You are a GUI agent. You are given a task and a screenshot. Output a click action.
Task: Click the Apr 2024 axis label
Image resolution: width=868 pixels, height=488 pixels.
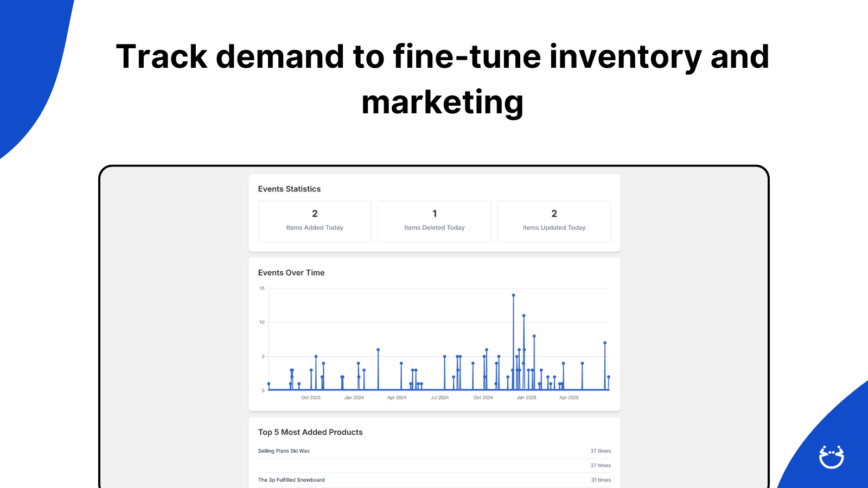pos(397,397)
